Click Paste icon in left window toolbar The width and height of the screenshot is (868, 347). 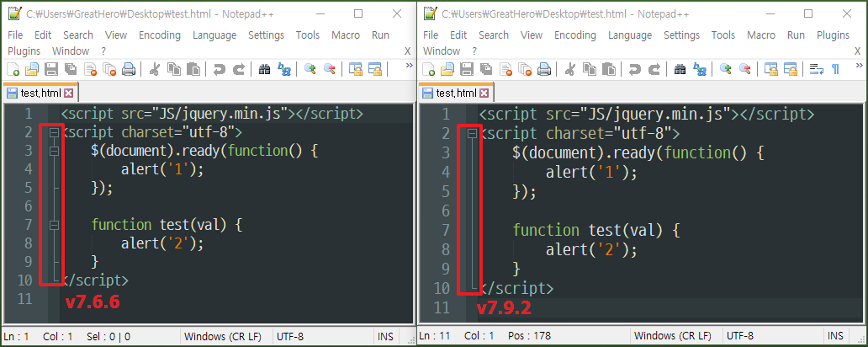pos(193,69)
